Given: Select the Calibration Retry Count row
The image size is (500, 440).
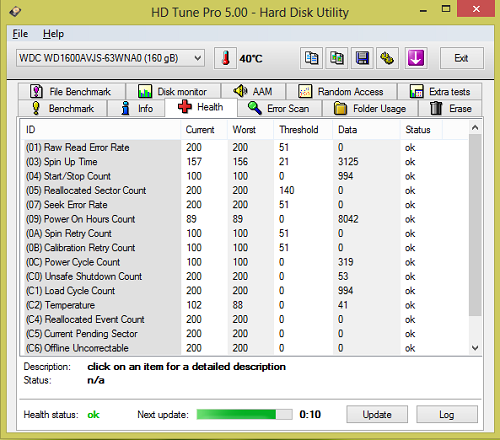Looking at the screenshot, I should pos(244,248).
